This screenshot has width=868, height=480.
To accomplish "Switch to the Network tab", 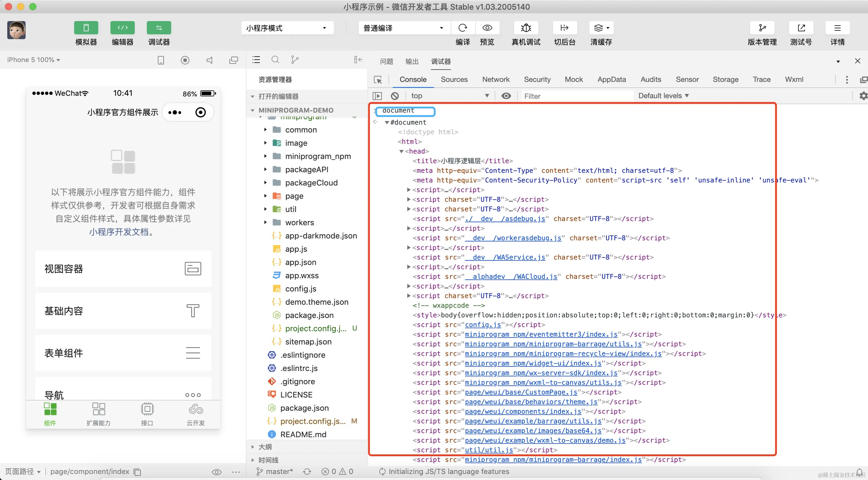I will point(495,80).
